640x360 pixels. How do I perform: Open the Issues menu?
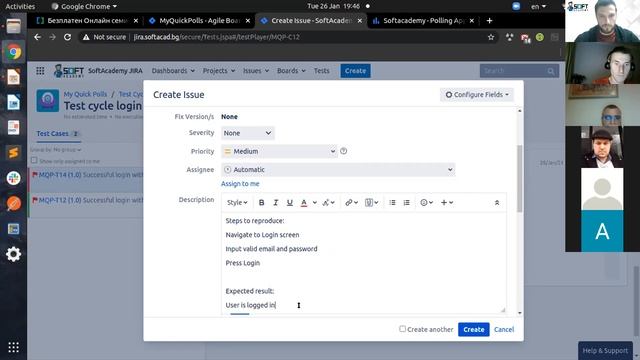[256, 71]
